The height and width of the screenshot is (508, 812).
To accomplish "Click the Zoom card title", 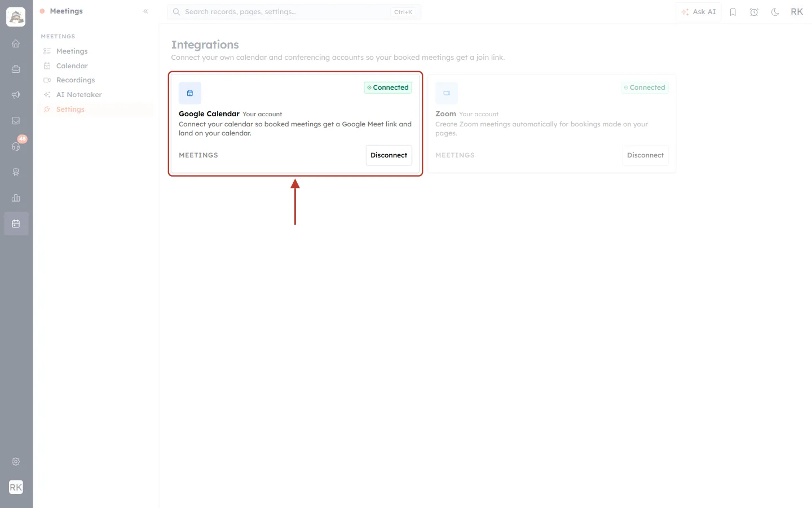I will point(445,114).
